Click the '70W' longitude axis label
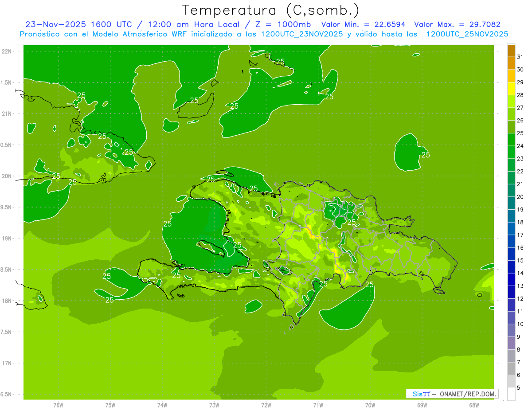532x411 pixels. click(x=370, y=405)
